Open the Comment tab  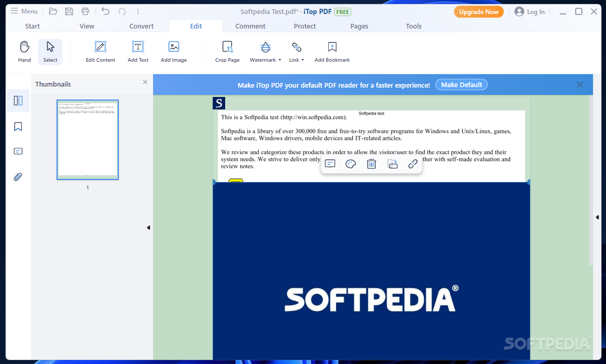coord(250,26)
